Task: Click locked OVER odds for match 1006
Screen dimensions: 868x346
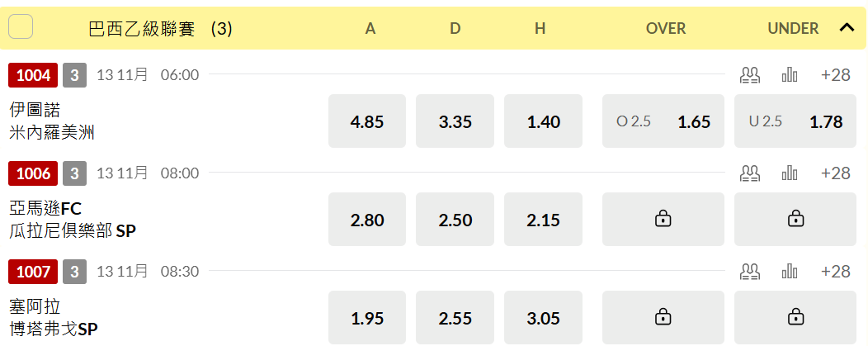Action: point(663,219)
